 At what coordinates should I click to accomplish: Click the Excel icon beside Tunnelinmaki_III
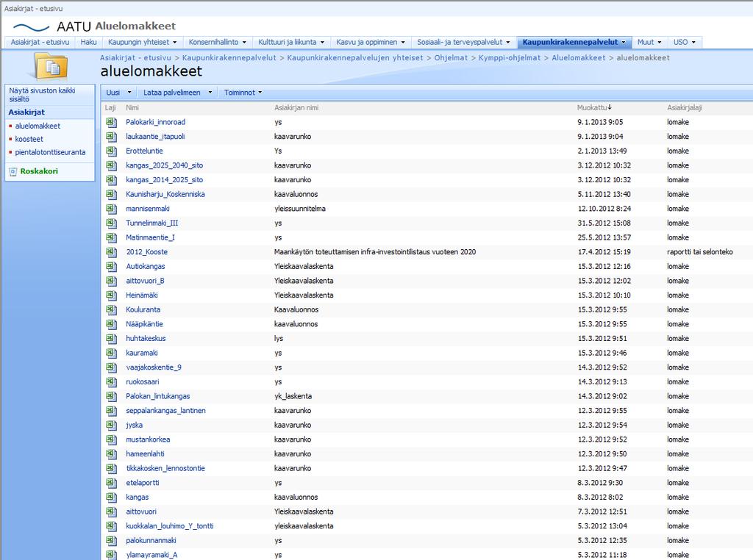coord(112,223)
